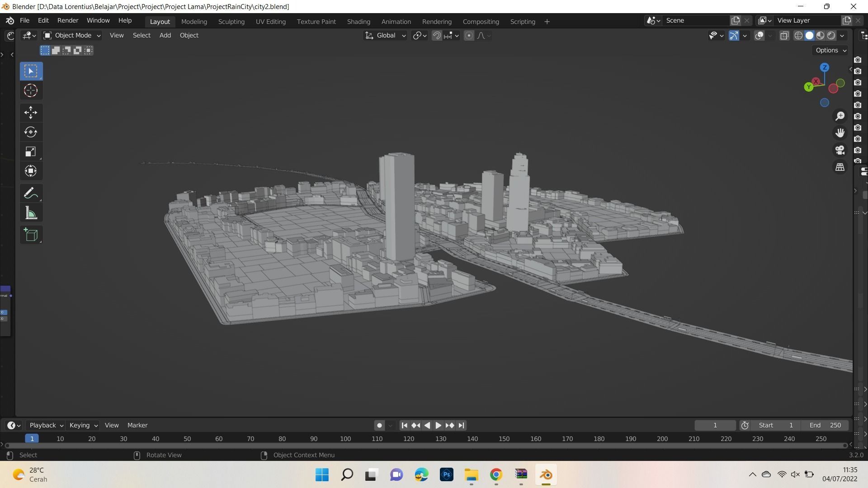Toggle viewport overlays

759,36
